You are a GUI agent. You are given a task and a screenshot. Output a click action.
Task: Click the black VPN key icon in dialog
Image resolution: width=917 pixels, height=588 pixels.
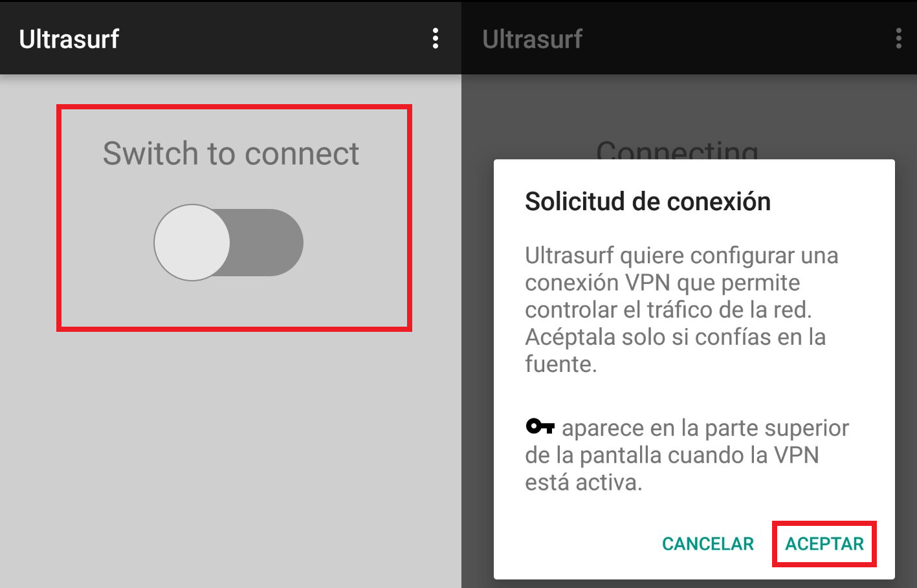[x=540, y=426]
